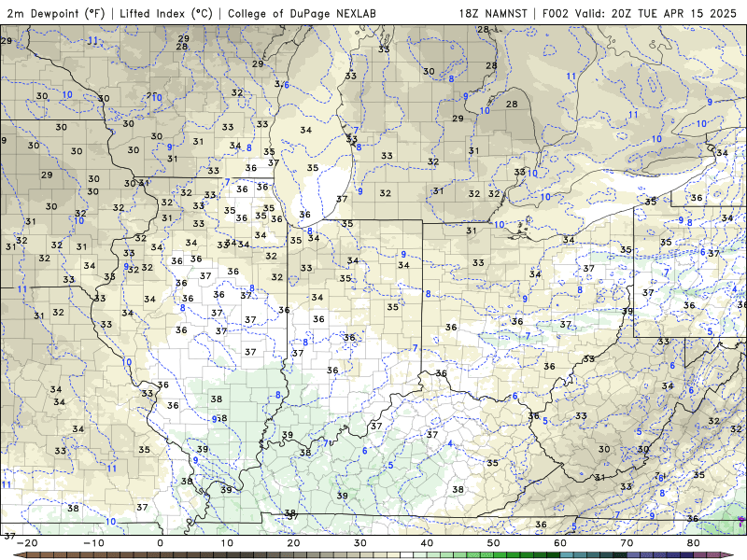Click the '70' colorbar scale label
The width and height of the screenshot is (747, 560).
[627, 543]
